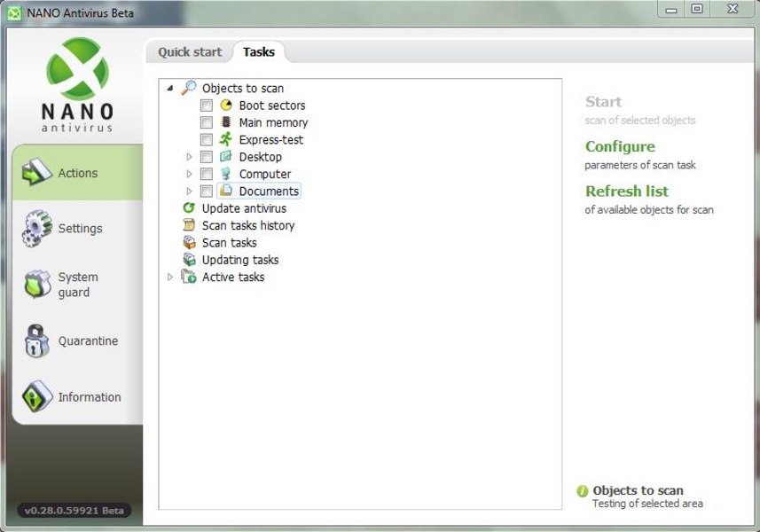Minimize the NANO Antivirus window
Screen dimensions: 760x532
point(670,9)
